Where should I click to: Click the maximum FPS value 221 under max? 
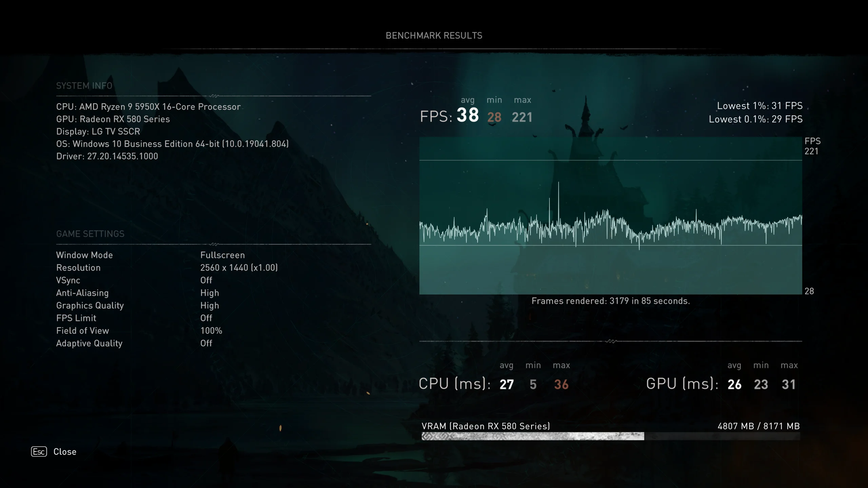522,117
